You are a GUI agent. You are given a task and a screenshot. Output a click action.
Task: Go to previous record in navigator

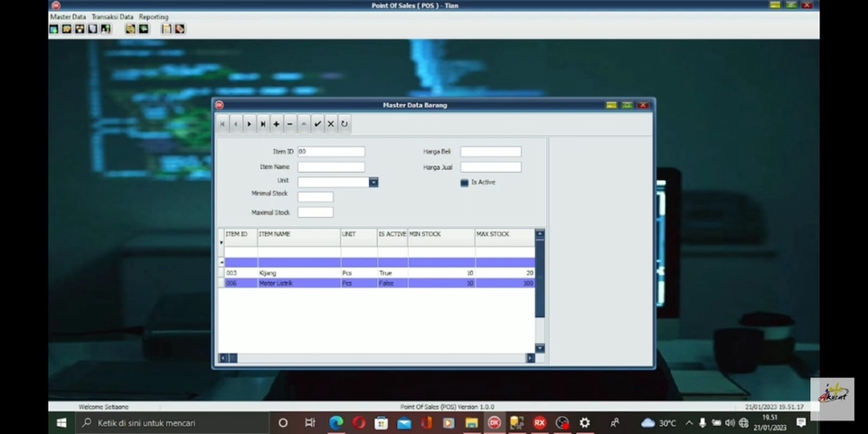236,124
